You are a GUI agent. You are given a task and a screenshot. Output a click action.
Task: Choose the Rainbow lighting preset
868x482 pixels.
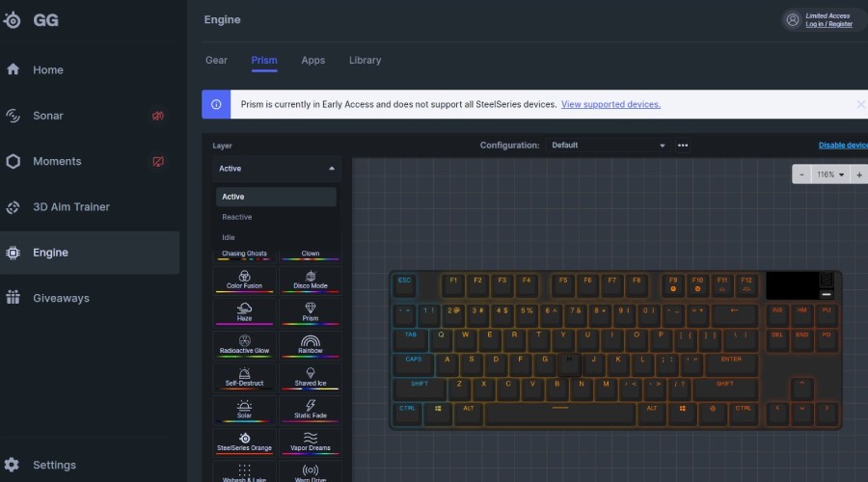(310, 345)
